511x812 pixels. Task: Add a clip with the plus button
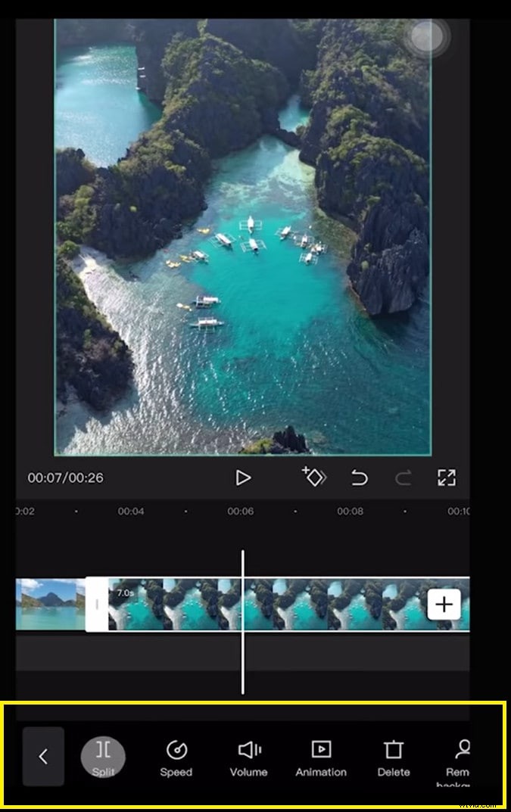point(444,604)
